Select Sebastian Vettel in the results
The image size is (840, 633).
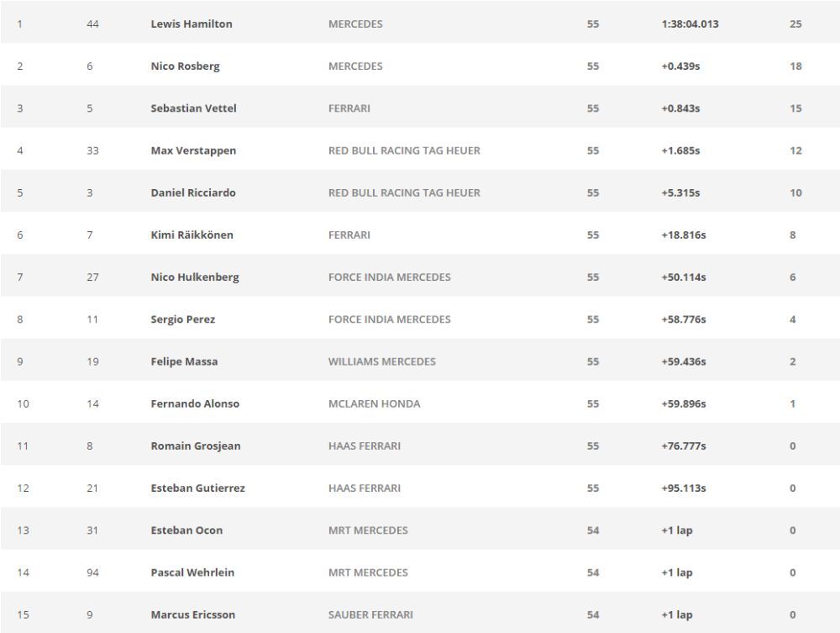(x=193, y=108)
